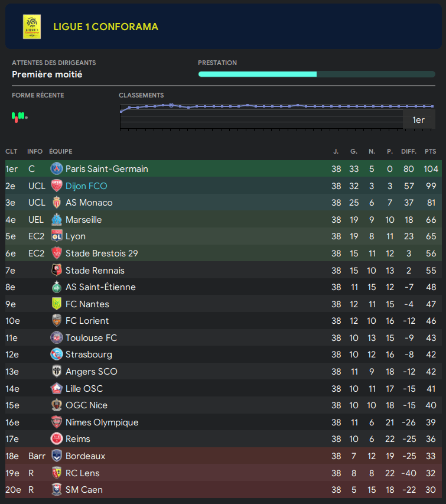Click the Dijon FCO club crest
The height and width of the screenshot is (504, 446).
click(x=57, y=186)
